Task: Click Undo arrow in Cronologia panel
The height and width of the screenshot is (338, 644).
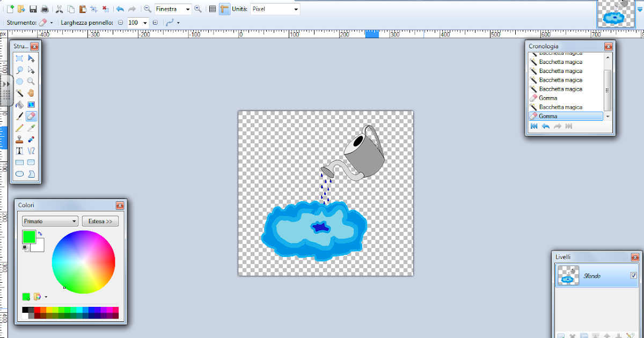Action: coord(545,126)
